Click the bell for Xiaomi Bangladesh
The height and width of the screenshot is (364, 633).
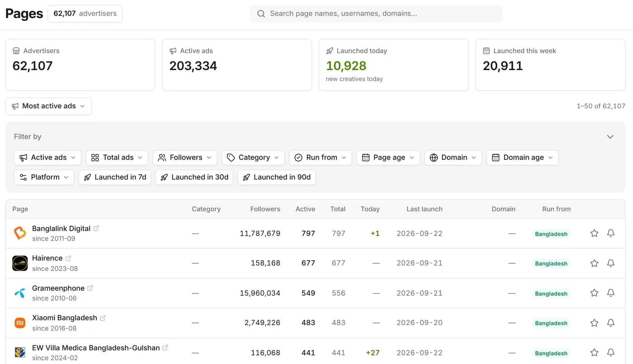click(x=610, y=322)
